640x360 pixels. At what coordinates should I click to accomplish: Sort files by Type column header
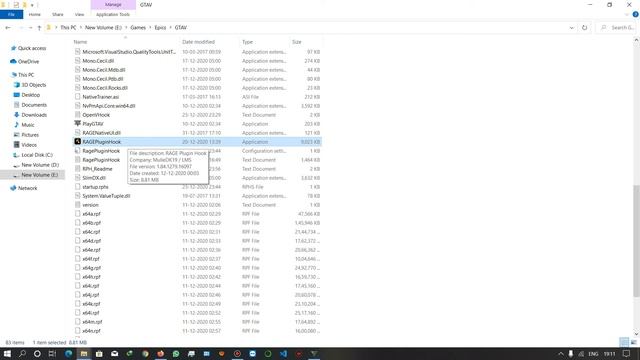[247, 42]
